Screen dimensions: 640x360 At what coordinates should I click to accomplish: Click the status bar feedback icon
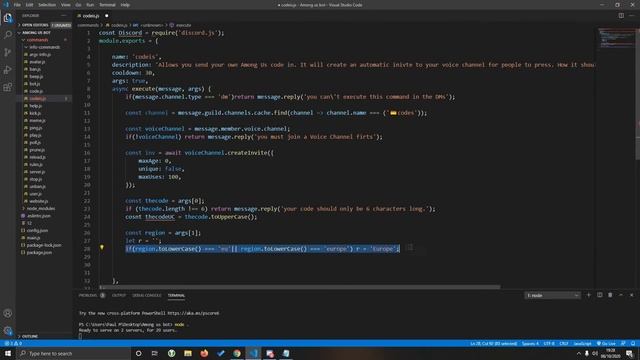(x=623, y=344)
